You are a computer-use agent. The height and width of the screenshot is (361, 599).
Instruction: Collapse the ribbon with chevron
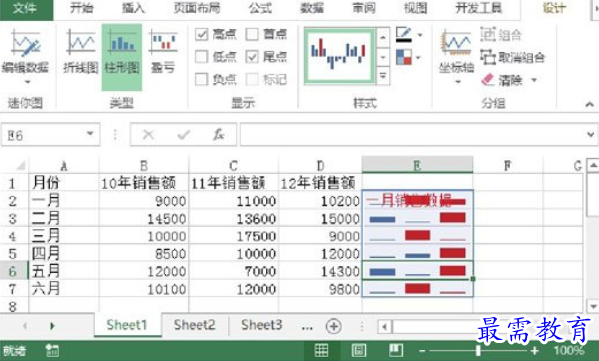click(x=589, y=104)
